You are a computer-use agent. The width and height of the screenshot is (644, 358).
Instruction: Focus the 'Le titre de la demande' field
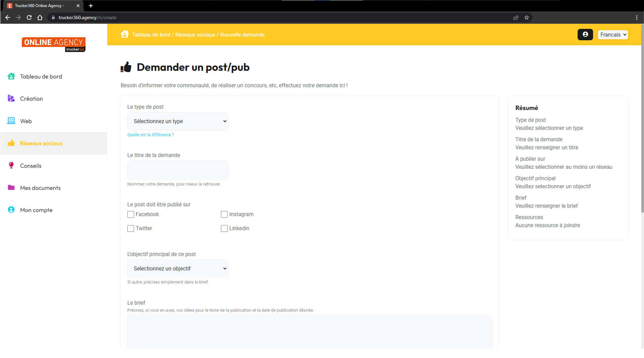(x=178, y=170)
